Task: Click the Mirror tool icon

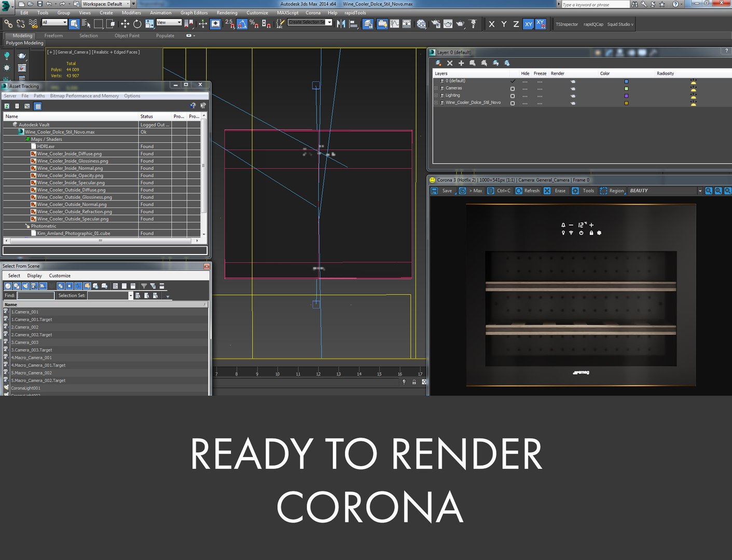Action: [341, 24]
